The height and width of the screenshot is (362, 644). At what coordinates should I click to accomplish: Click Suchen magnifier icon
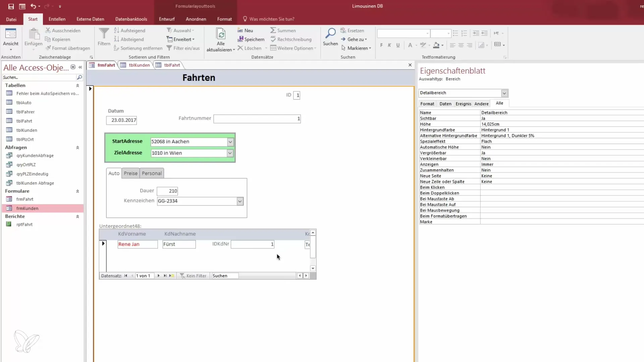330,33
